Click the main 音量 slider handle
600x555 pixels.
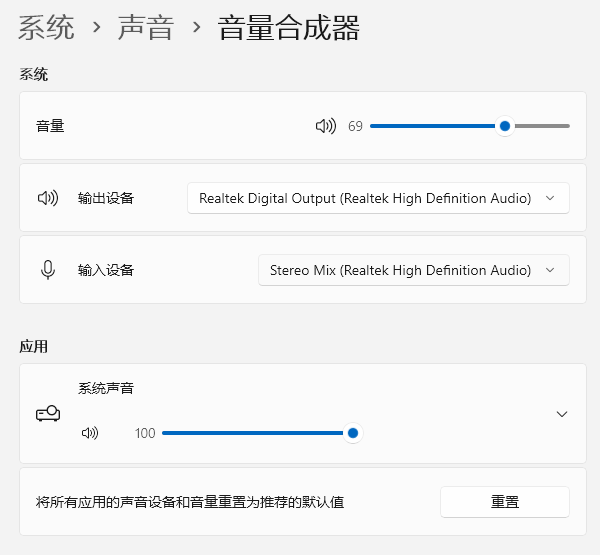505,126
